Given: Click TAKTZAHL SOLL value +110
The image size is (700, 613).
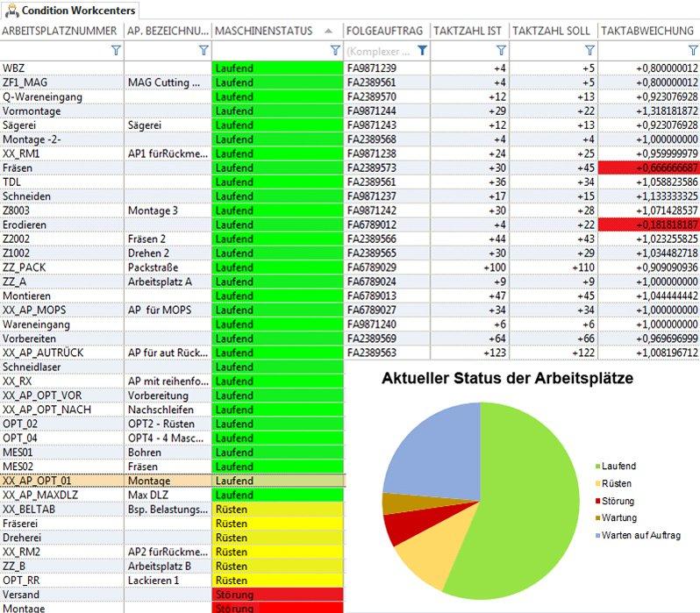Looking at the screenshot, I should [x=583, y=267].
